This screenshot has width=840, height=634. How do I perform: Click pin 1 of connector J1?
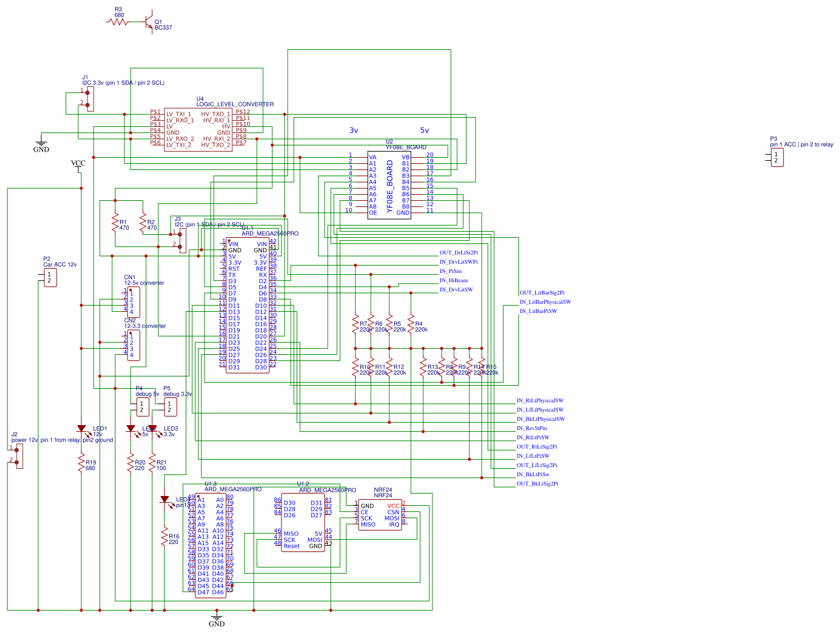[87, 91]
